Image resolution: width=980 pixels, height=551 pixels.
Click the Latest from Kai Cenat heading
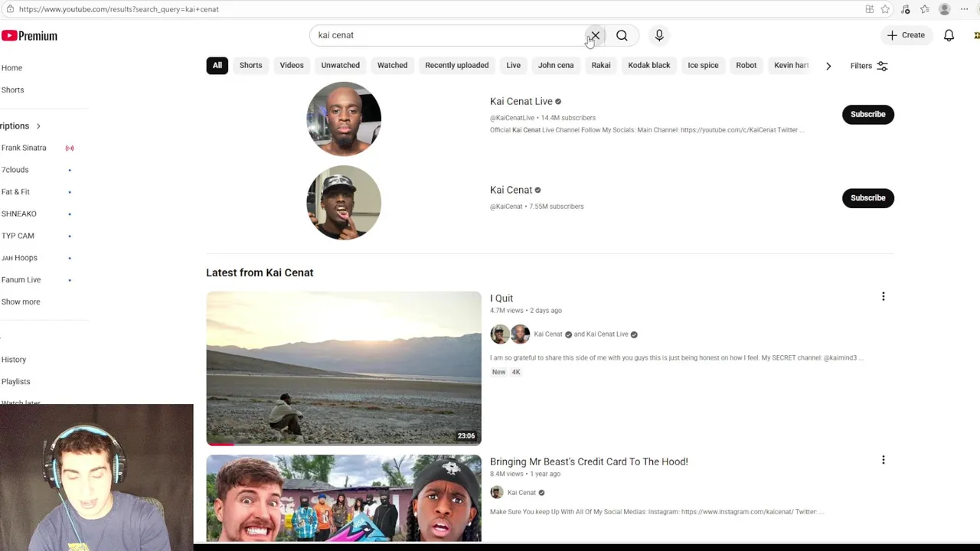[x=260, y=272]
